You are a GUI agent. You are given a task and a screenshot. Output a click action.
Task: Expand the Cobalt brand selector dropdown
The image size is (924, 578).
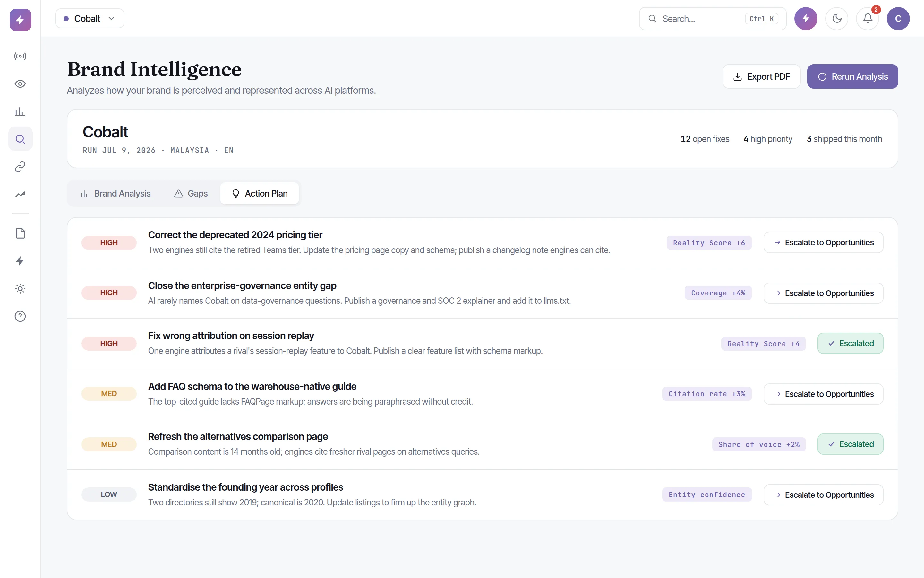90,18
